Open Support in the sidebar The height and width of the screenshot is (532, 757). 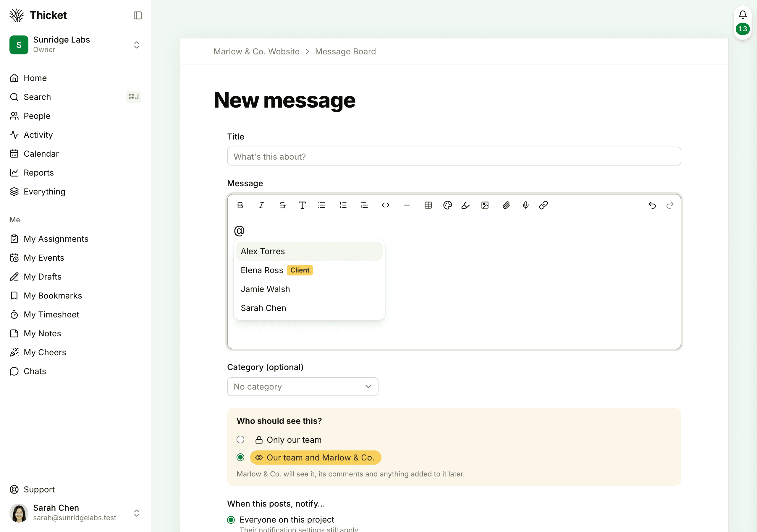[x=75, y=489]
